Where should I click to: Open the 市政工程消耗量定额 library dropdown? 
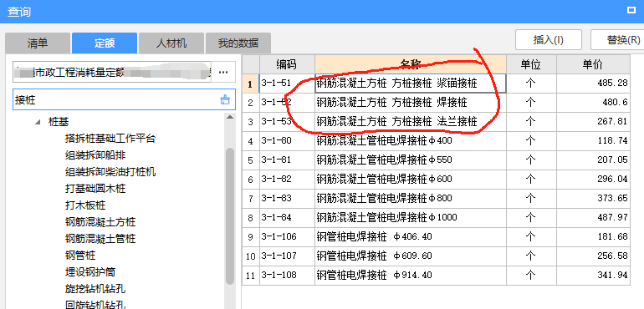[x=112, y=73]
